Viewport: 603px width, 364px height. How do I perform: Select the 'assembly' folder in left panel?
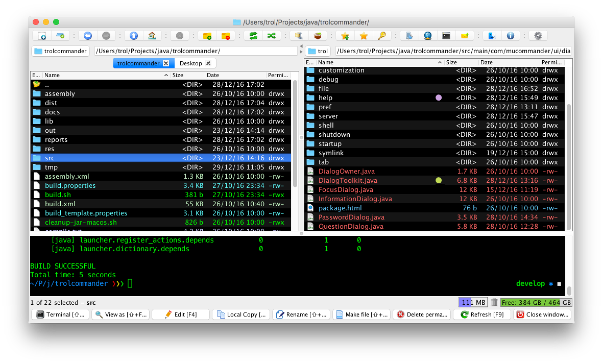pos(160,94)
